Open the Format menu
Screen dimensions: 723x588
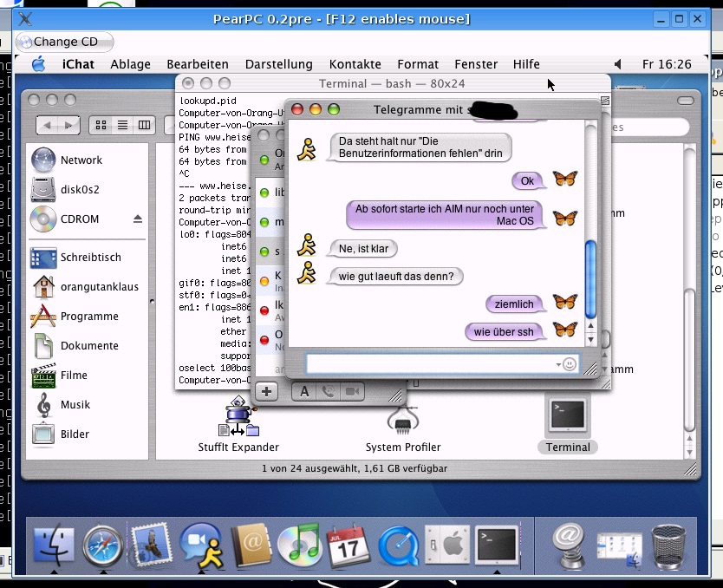pos(418,64)
